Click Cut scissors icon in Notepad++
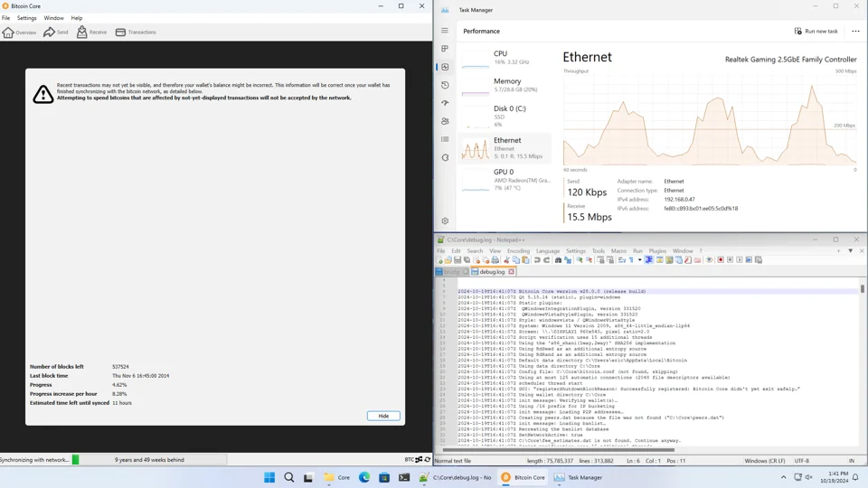 click(x=506, y=260)
